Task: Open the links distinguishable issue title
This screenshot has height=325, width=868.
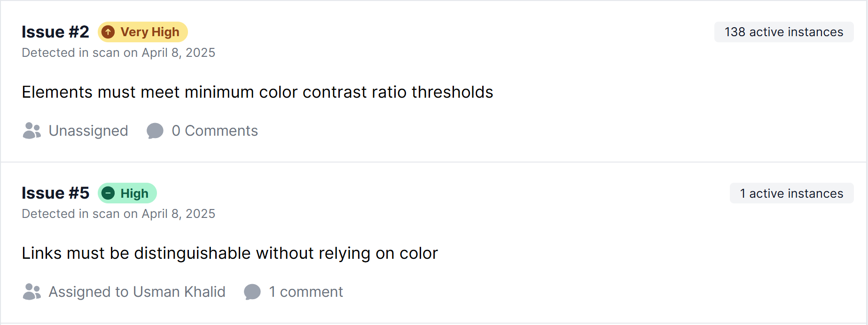Action: [x=230, y=253]
